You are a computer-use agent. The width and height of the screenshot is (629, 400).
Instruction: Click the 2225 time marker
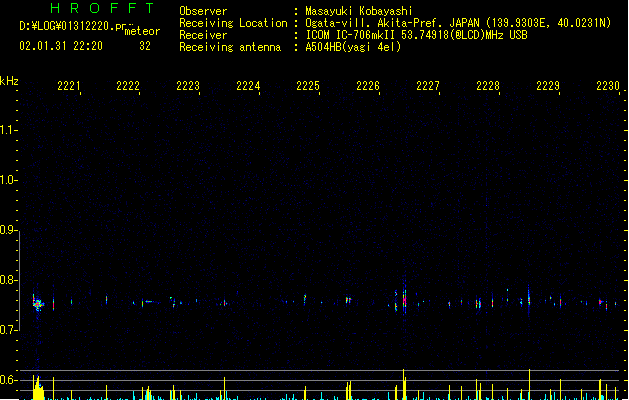point(308,86)
